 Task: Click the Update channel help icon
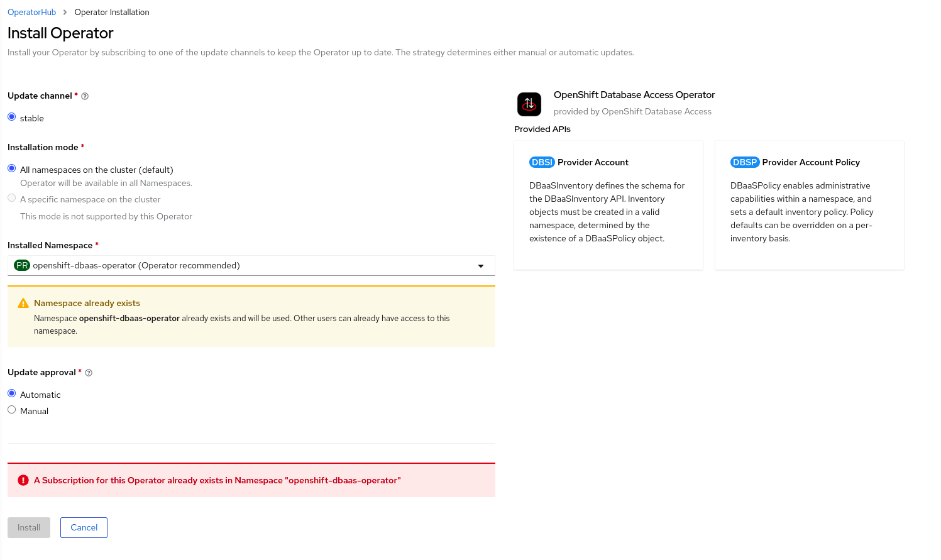tap(85, 96)
